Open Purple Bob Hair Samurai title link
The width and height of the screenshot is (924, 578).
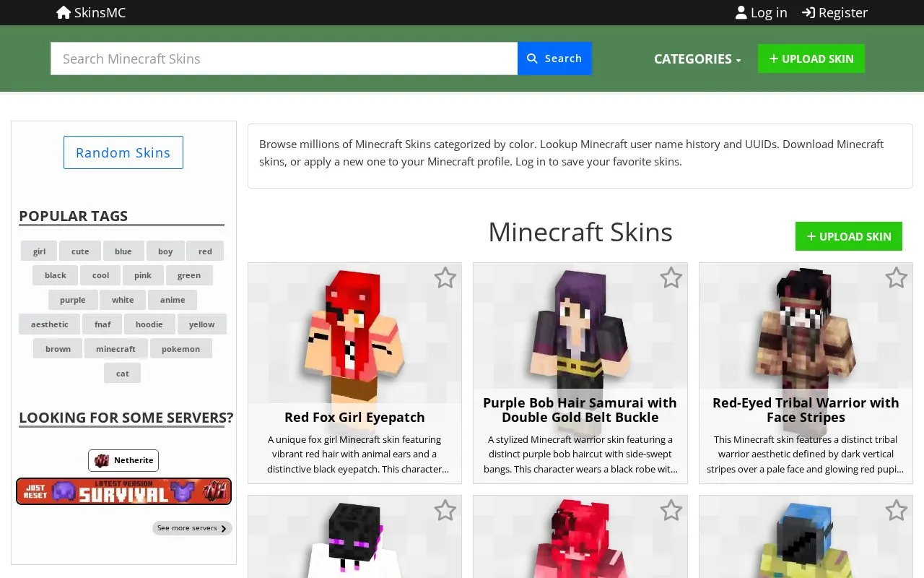[x=580, y=410]
